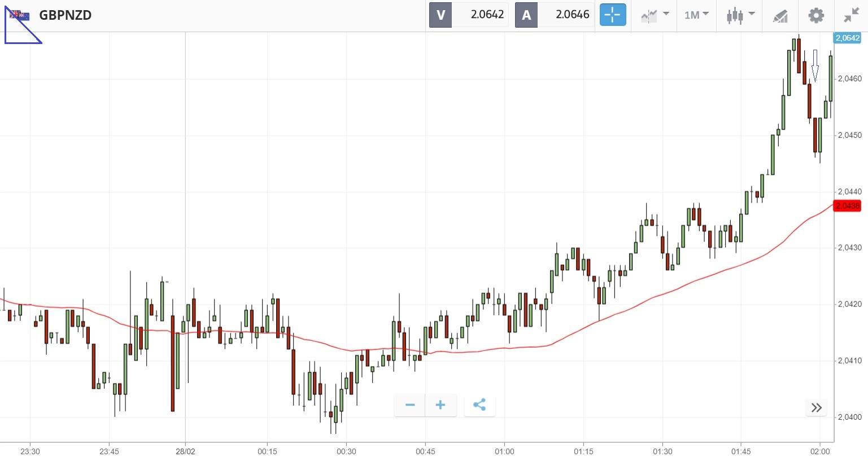The height and width of the screenshot is (461, 868).
Task: Select the blue down arrow annotation
Action: tap(815, 65)
